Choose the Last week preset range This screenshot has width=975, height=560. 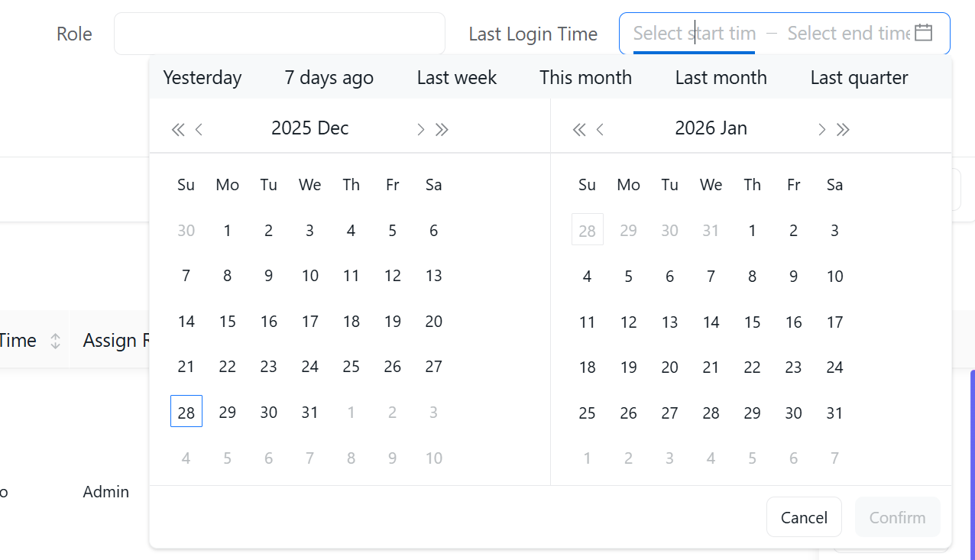[x=457, y=78]
